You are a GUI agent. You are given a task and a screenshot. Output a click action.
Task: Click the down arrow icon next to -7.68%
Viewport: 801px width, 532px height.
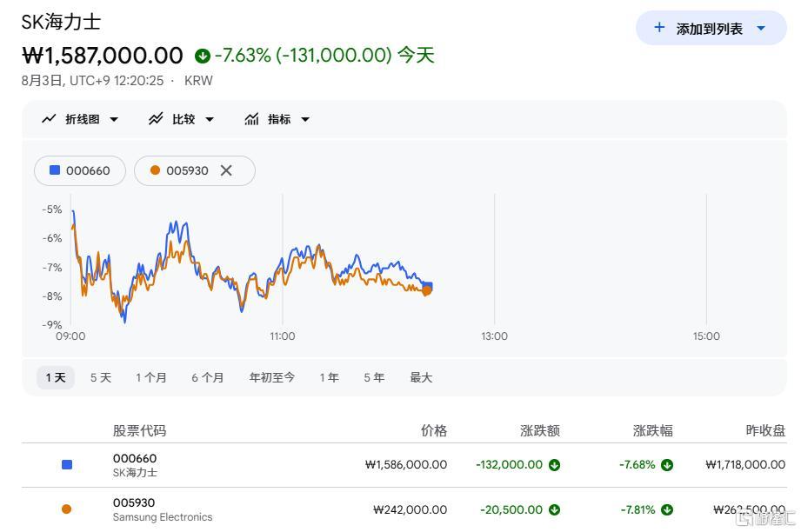click(x=667, y=464)
